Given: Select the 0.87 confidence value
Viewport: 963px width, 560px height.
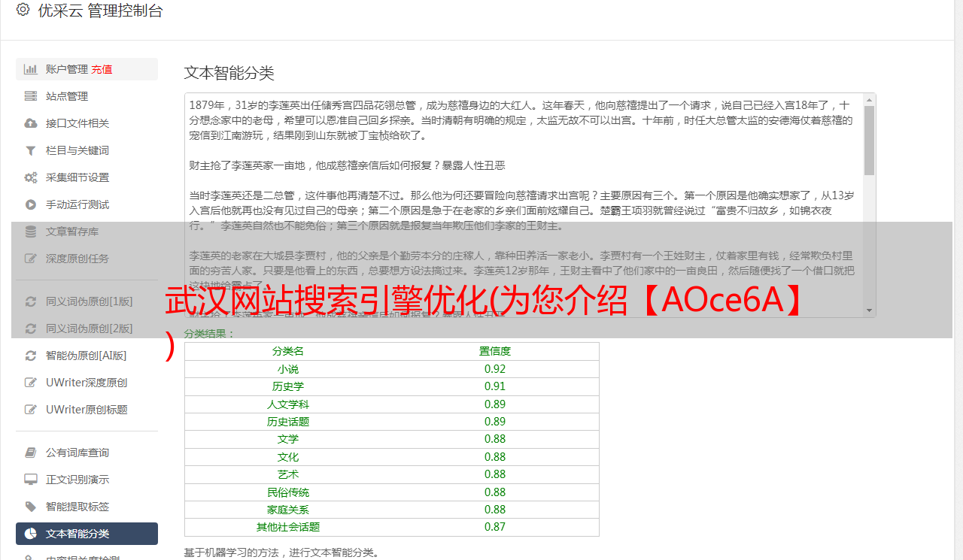Looking at the screenshot, I should pos(495,527).
